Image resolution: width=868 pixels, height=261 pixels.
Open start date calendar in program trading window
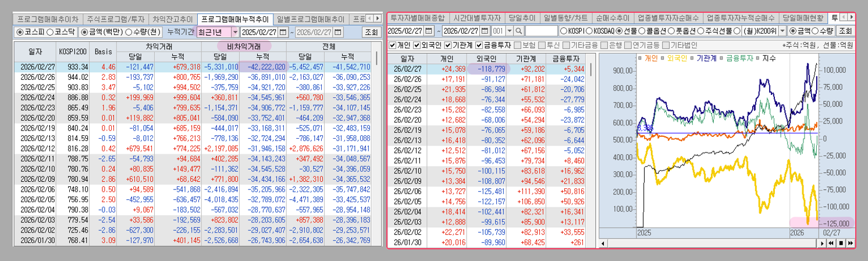[x=283, y=31]
